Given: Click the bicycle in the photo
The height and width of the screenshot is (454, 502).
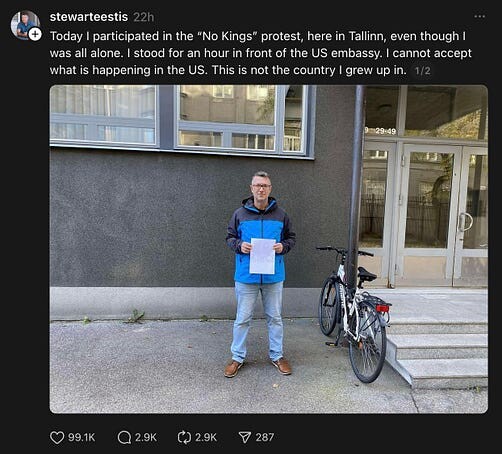Looking at the screenshot, I should click(353, 313).
